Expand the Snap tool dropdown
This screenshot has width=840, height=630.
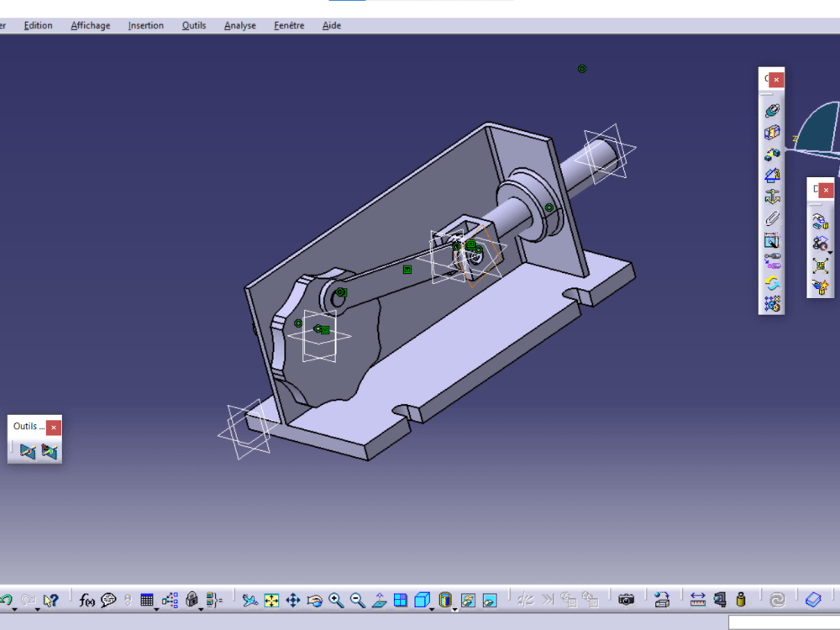(831, 252)
